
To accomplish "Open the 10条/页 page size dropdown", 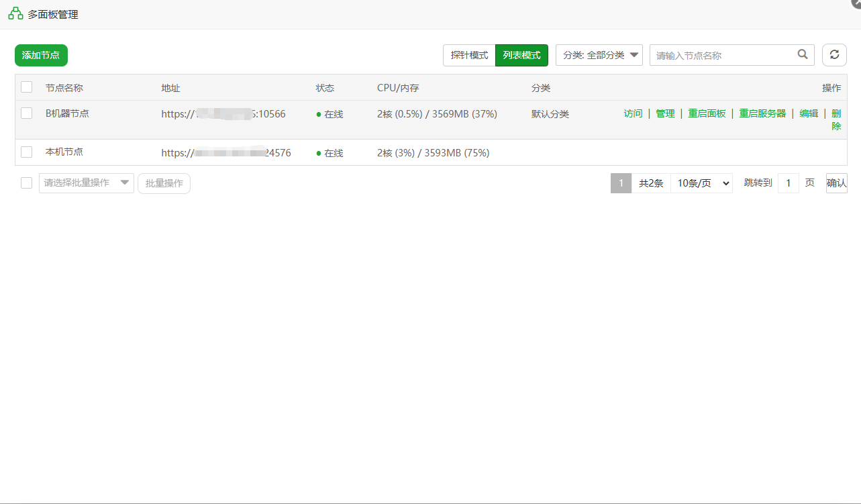I will (701, 183).
